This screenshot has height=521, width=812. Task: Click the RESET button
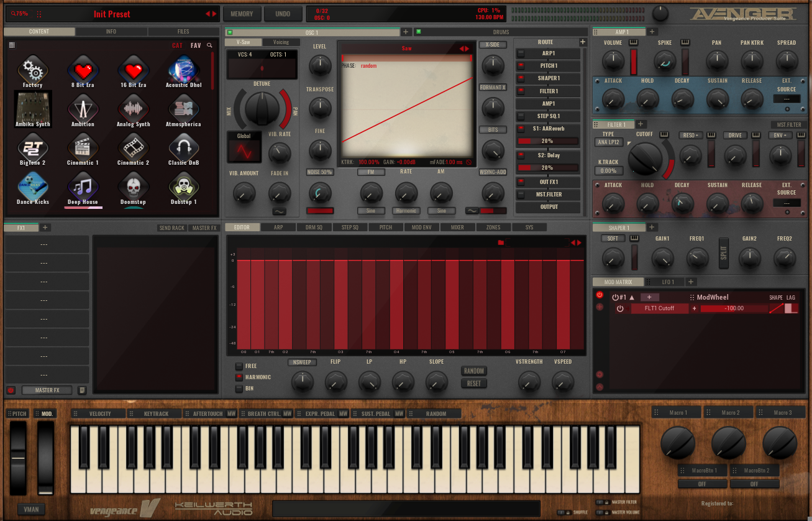pos(474,384)
